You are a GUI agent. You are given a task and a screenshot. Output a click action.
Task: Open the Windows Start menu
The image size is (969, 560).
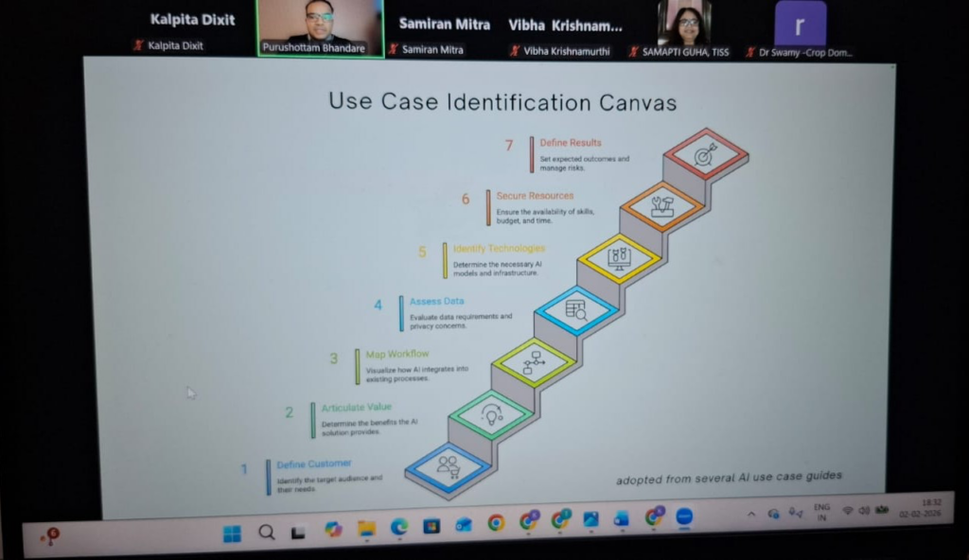tap(232, 534)
